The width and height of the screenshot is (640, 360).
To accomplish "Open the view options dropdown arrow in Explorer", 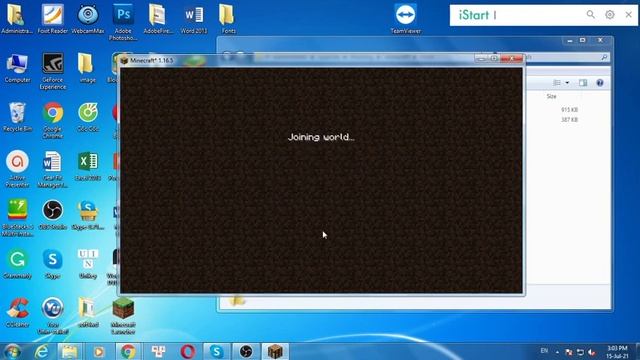I will point(567,83).
